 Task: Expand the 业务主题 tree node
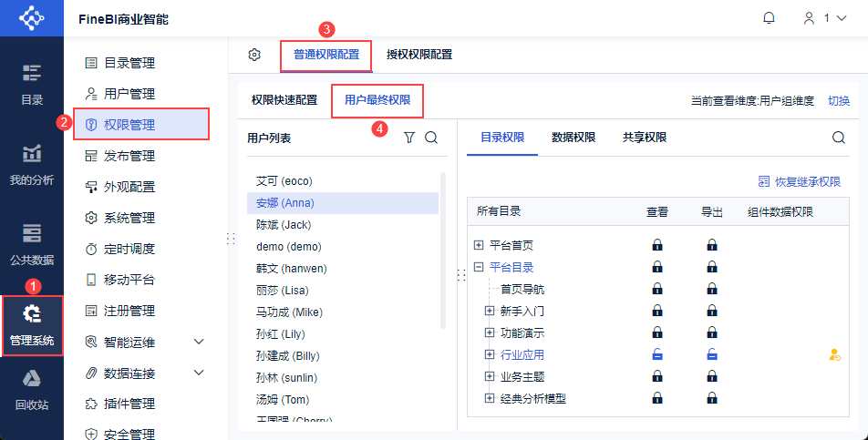point(490,376)
